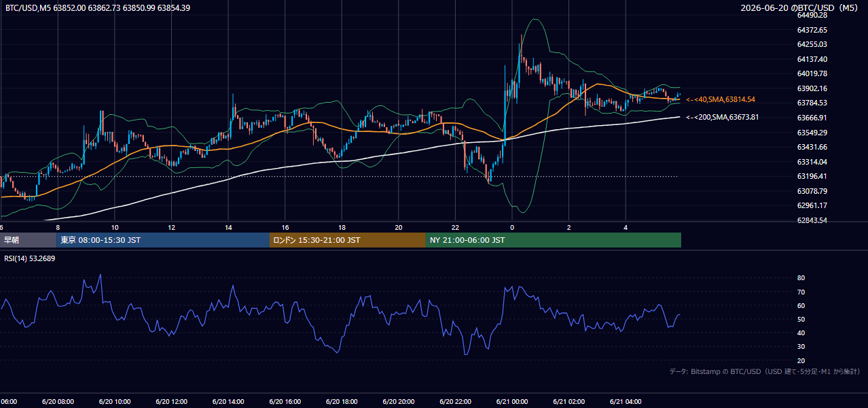
Task: Click the 6/20 16:00 time label
Action: (285, 402)
